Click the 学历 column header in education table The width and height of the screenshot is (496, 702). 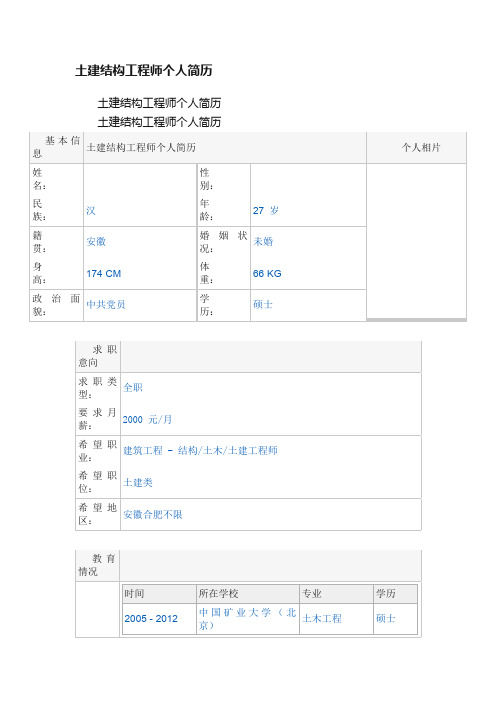pos(396,594)
